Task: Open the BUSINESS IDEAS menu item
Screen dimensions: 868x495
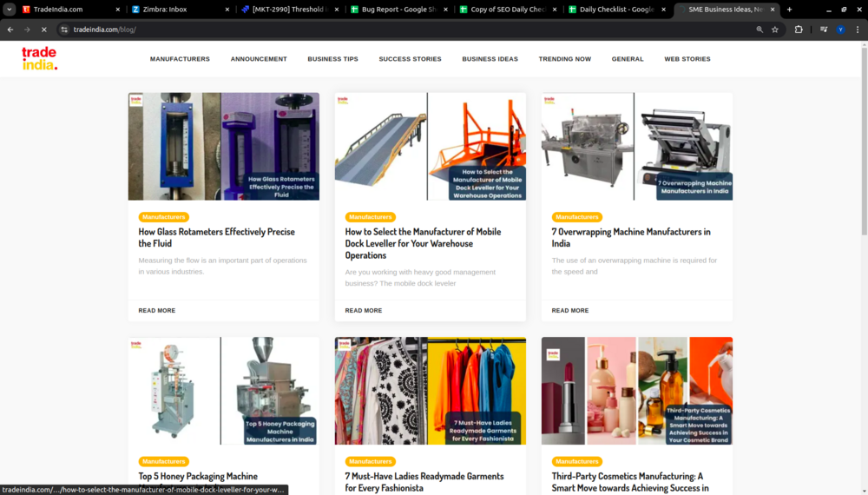Action: point(490,59)
